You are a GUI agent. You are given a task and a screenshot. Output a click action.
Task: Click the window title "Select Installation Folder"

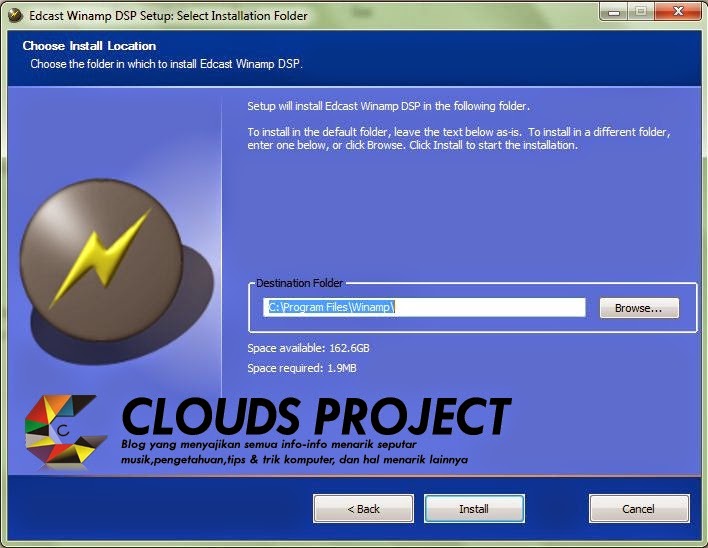pyautogui.click(x=242, y=15)
